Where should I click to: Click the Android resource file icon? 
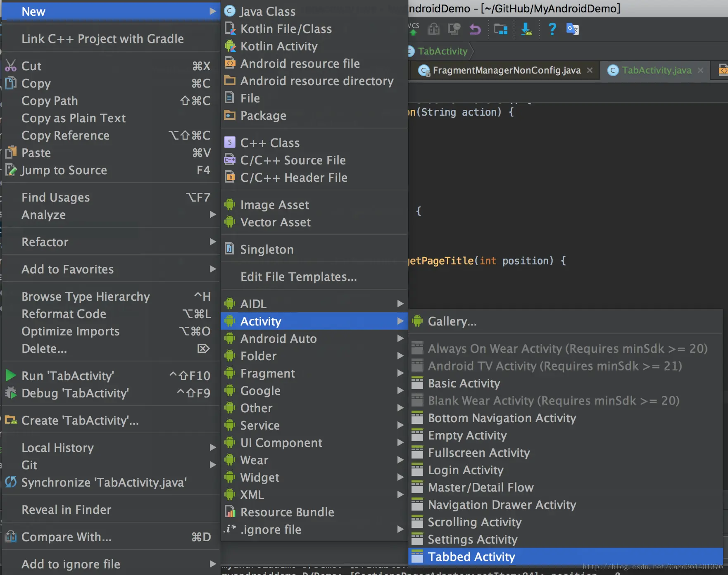(x=230, y=63)
